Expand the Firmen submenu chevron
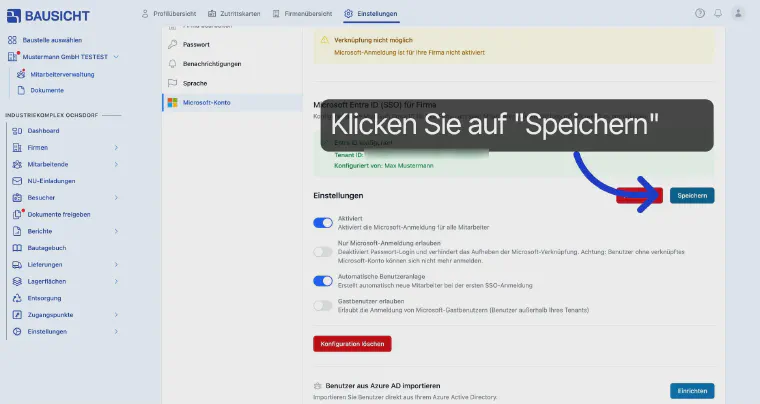 (116, 147)
